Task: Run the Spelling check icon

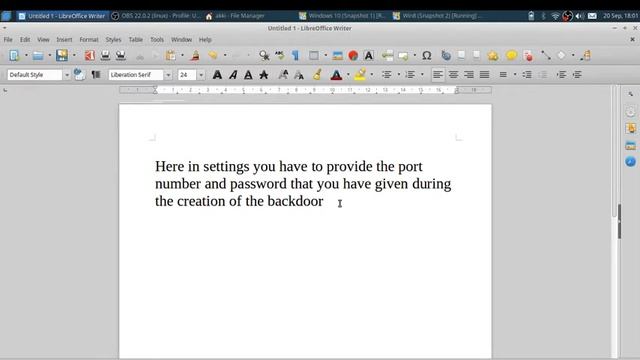Action: tap(280, 56)
